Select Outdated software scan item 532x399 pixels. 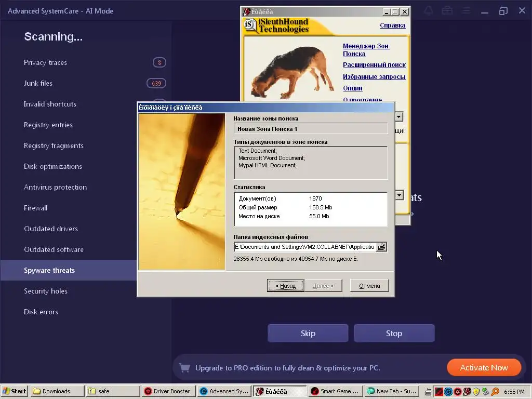click(54, 249)
